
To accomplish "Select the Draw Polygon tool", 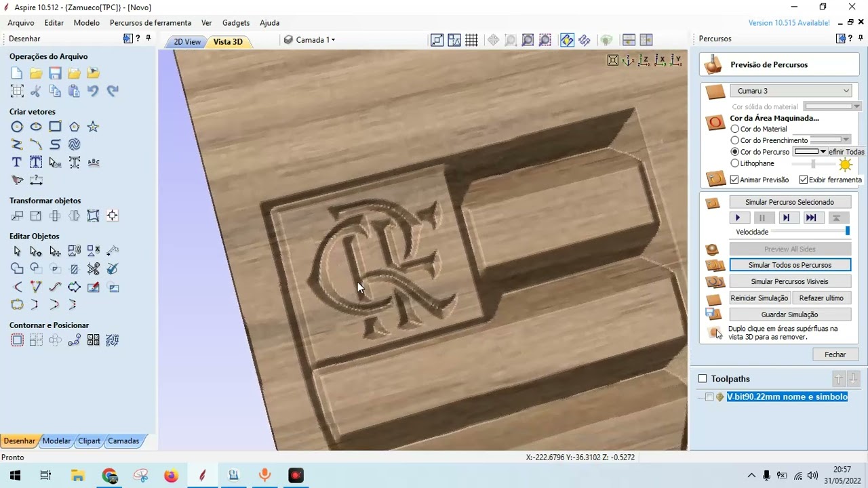I will [74, 127].
